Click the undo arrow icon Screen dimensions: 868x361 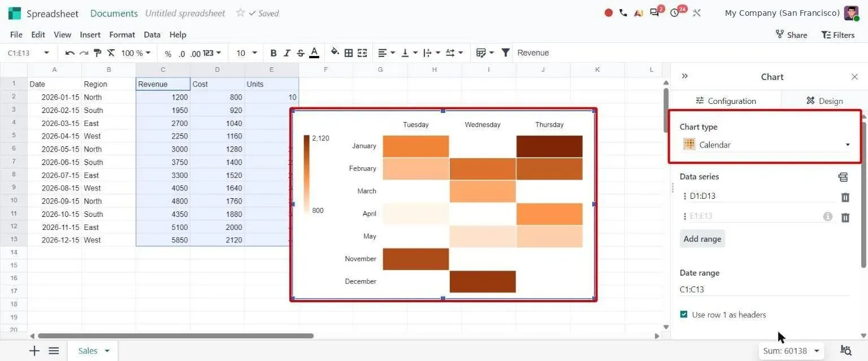(x=70, y=53)
